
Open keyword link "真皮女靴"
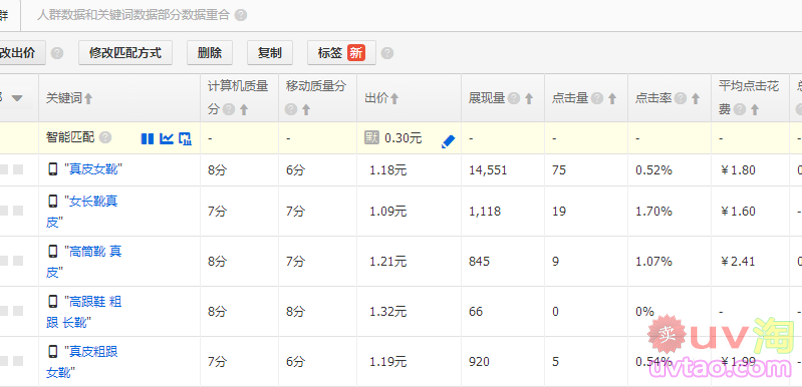(94, 170)
